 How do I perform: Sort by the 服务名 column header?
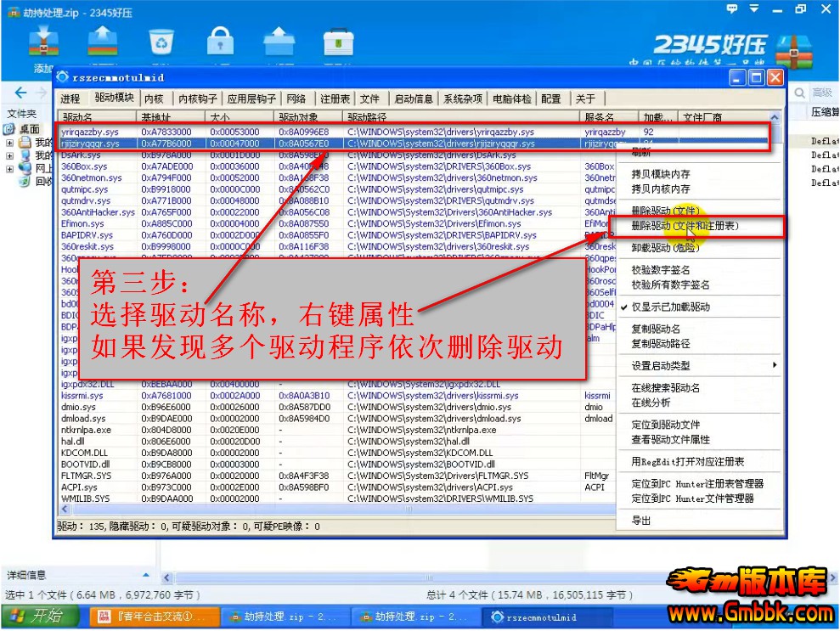[x=609, y=116]
